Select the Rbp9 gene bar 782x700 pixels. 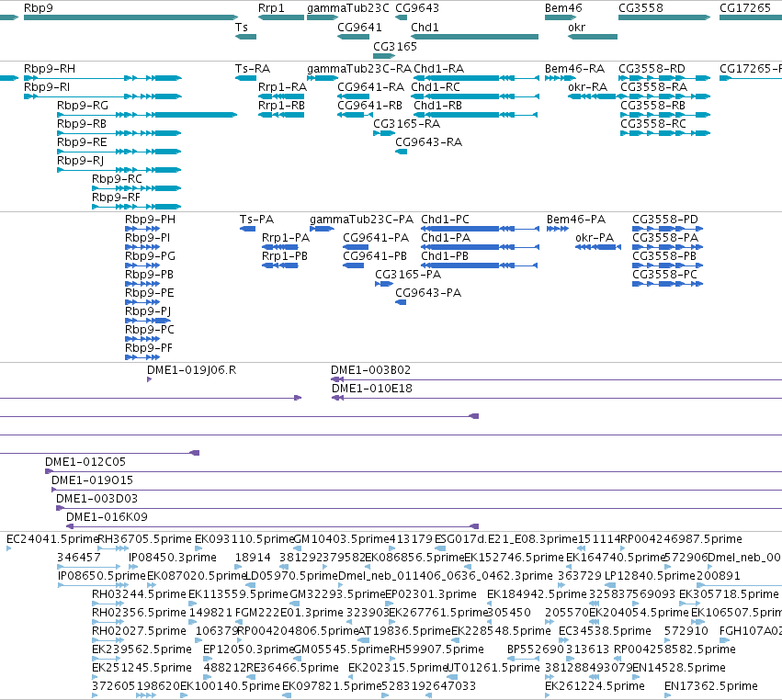point(130,17)
